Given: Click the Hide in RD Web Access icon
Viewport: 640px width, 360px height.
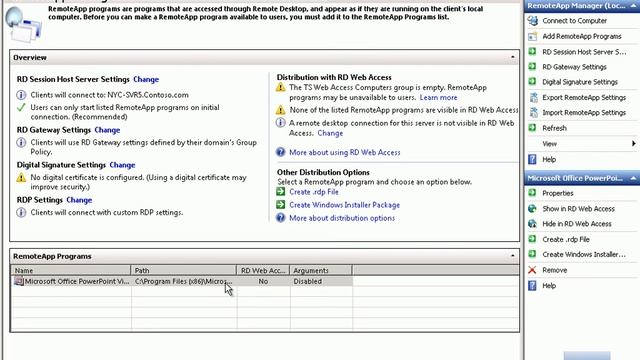Looking at the screenshot, I should 532,224.
